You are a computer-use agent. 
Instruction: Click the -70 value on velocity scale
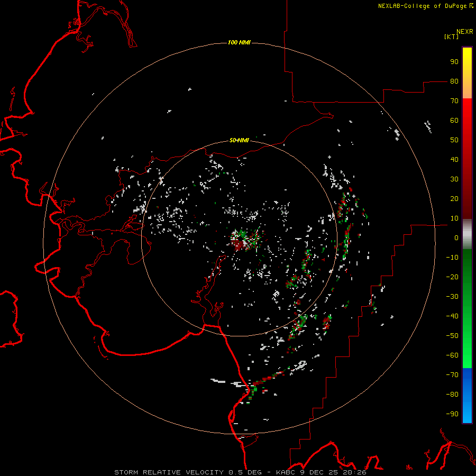coord(452,375)
